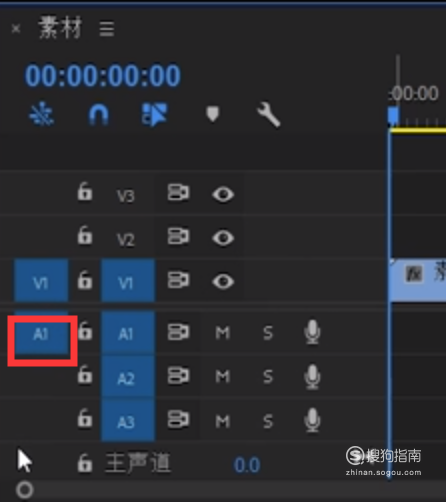Viewport: 446px width, 502px height.
Task: Toggle lock on track A2
Action: pyautogui.click(x=85, y=375)
